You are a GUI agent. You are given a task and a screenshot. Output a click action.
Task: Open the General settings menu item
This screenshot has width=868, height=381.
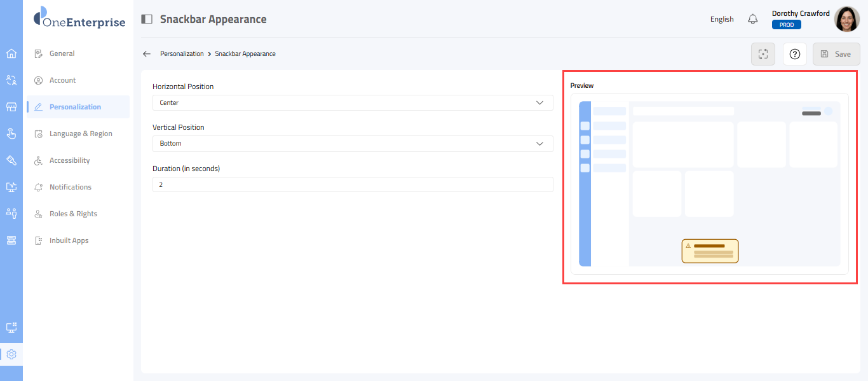click(62, 53)
